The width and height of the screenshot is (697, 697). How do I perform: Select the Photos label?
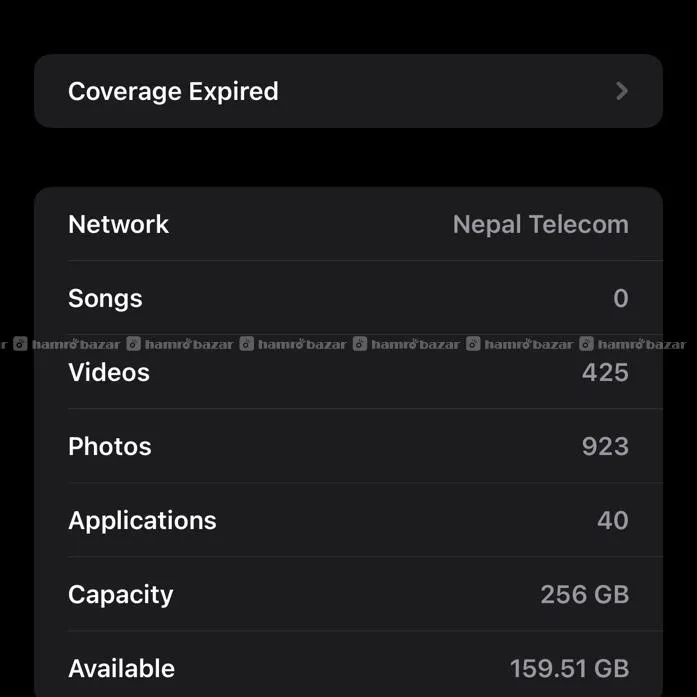pyautogui.click(x=110, y=446)
